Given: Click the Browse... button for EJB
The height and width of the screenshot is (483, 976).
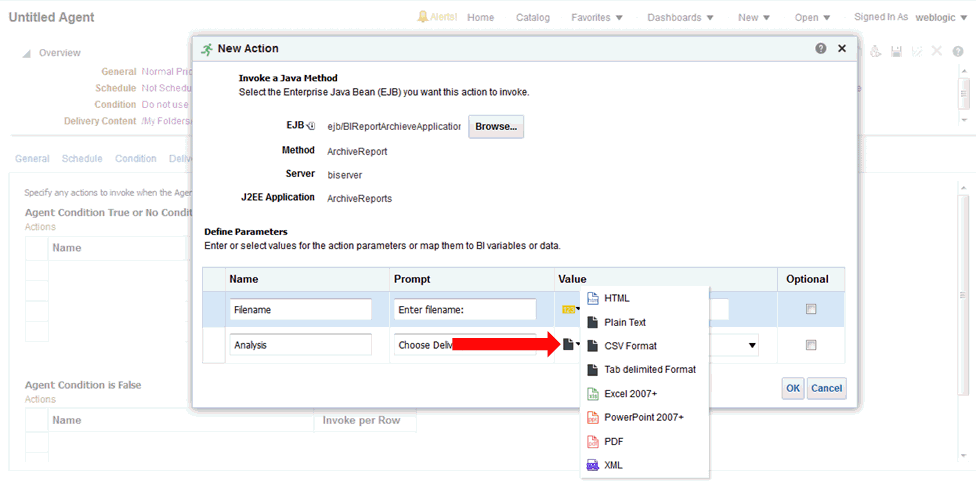Looking at the screenshot, I should click(x=496, y=126).
